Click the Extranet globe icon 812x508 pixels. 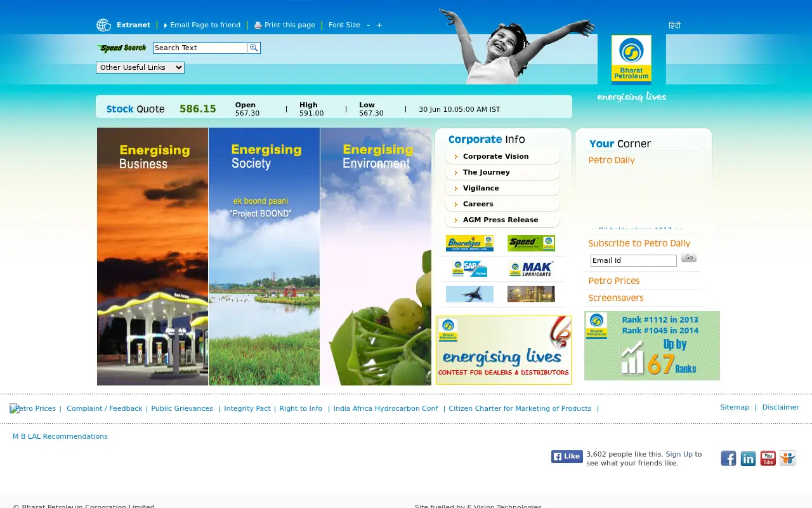coord(103,25)
